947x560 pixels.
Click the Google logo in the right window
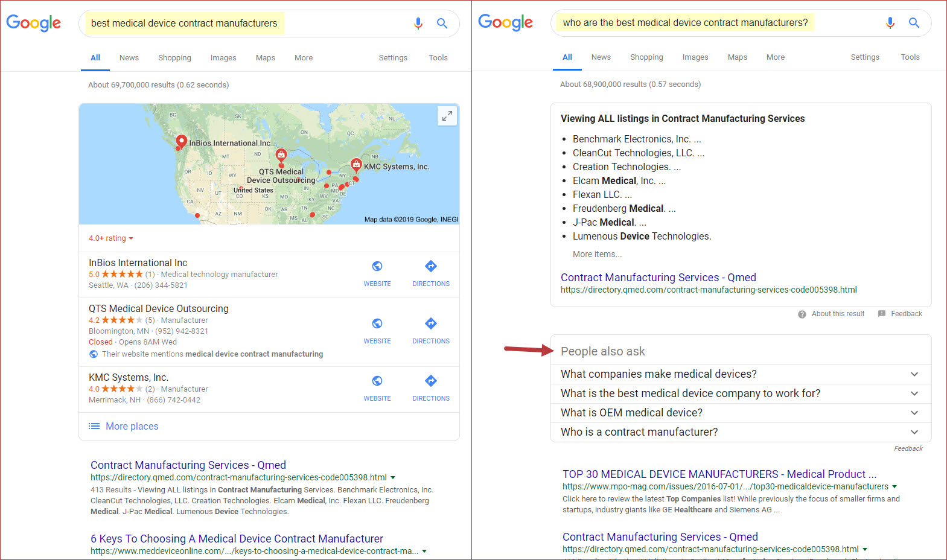click(506, 22)
